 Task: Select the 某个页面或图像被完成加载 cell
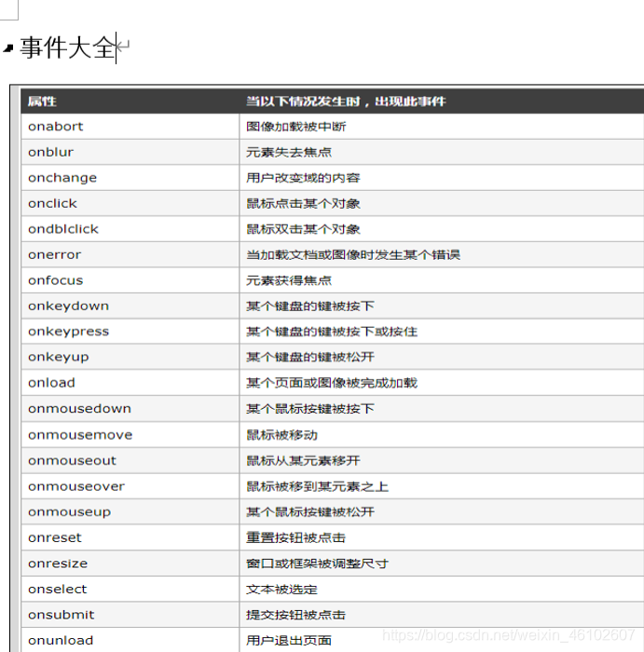[x=442, y=383]
